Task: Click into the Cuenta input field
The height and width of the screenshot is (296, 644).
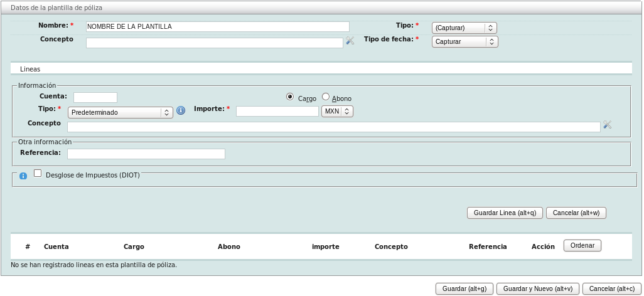Action: point(95,97)
